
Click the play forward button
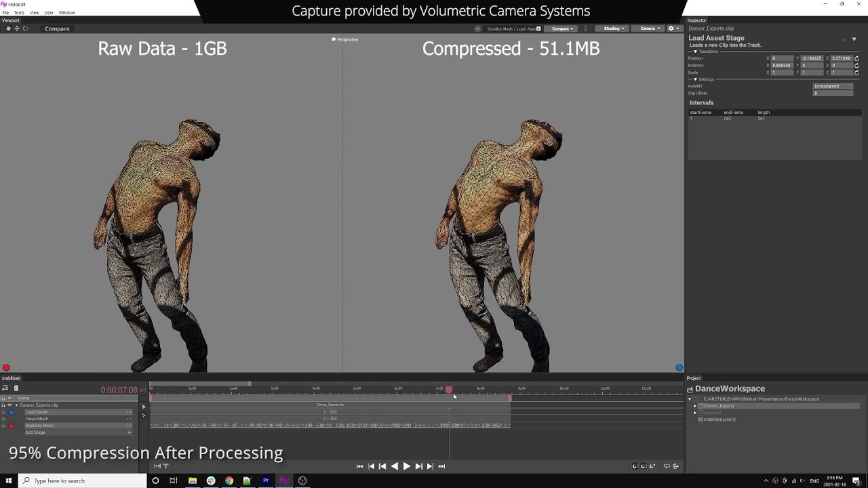click(407, 466)
